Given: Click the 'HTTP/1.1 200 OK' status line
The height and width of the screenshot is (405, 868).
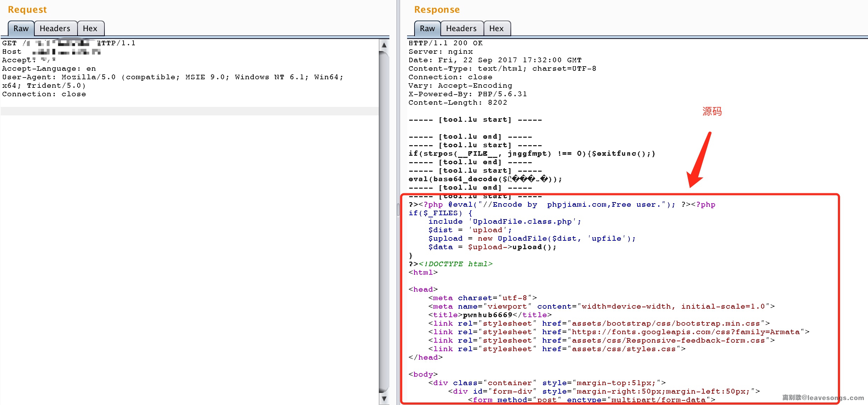Looking at the screenshot, I should click(446, 43).
